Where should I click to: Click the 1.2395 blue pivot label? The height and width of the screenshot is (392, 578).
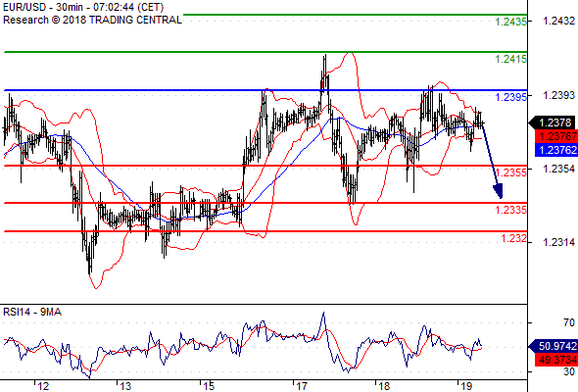[x=511, y=97]
